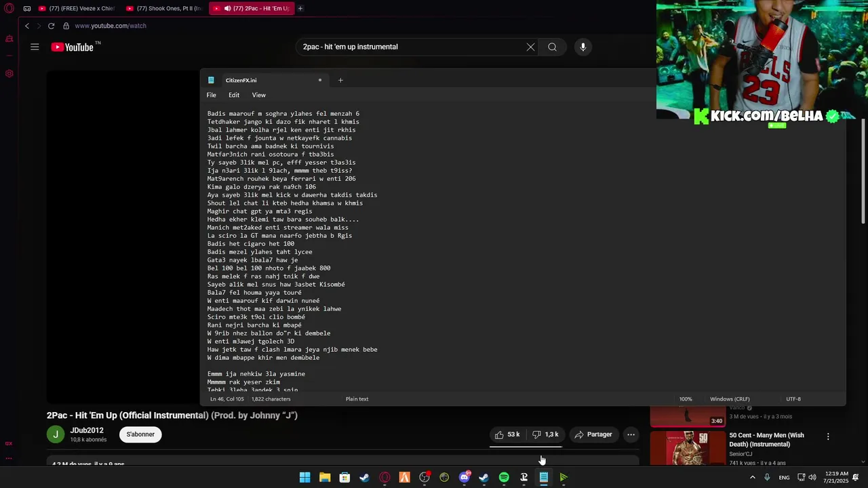This screenshot has height=488, width=868.
Task: Select the CitizenFX.ini Notepad tab
Action: (x=264, y=80)
